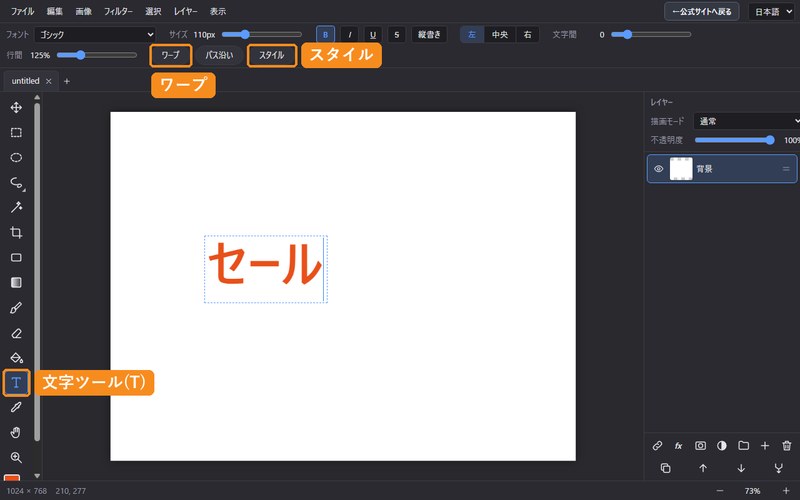The height and width of the screenshot is (500, 800).
Task: Select the Brush tool
Action: pos(16,308)
